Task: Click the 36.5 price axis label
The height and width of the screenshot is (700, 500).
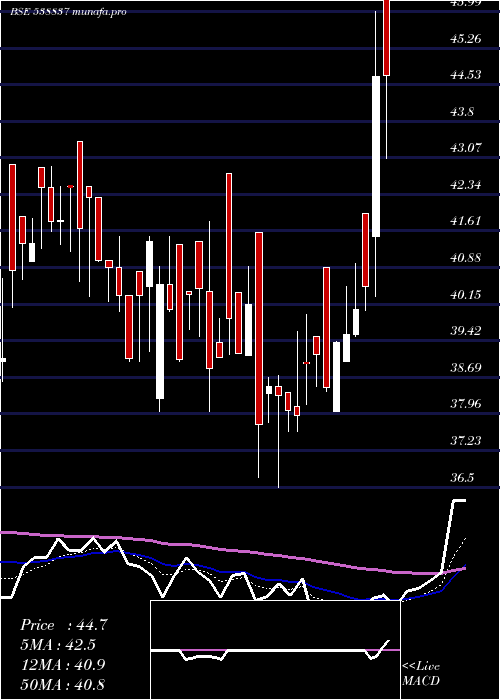Action: [462, 477]
